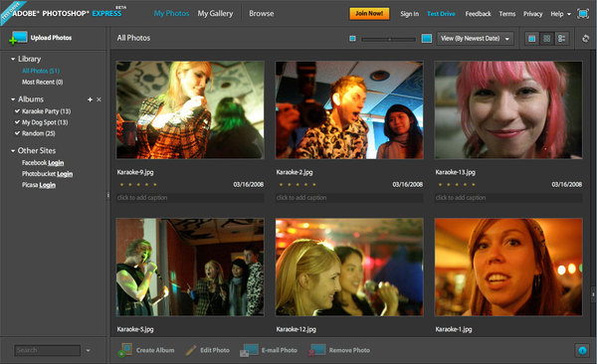Click the Facebook Login link
597x364 pixels.
56,163
